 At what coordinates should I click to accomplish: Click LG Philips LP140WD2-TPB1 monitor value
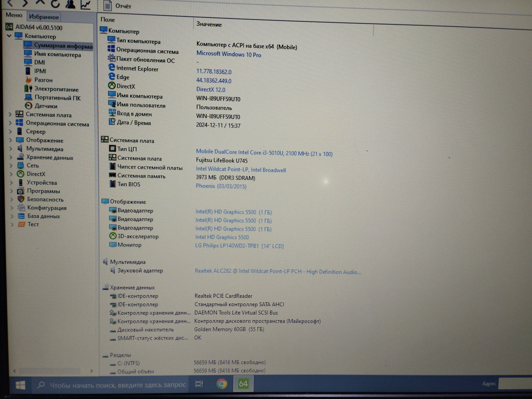point(239,245)
